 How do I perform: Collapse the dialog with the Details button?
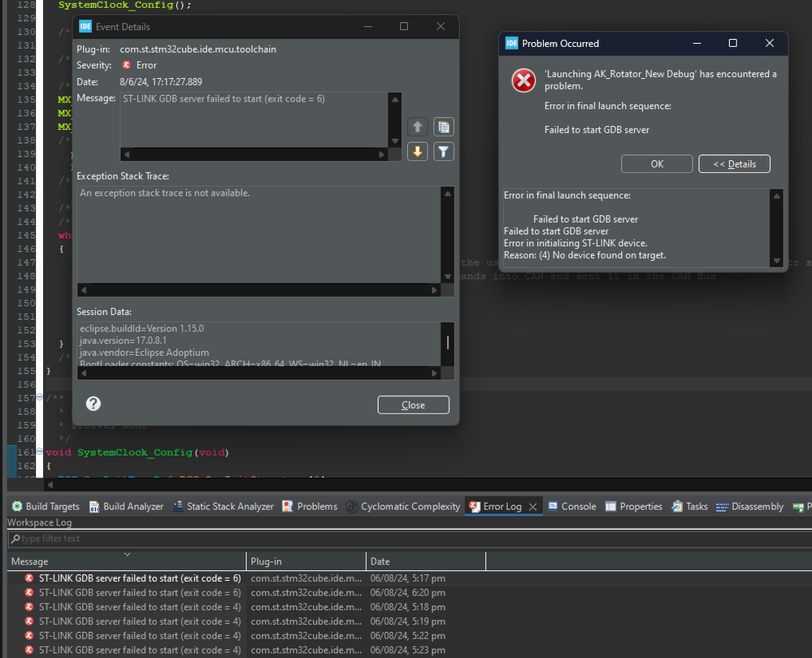[x=734, y=163]
